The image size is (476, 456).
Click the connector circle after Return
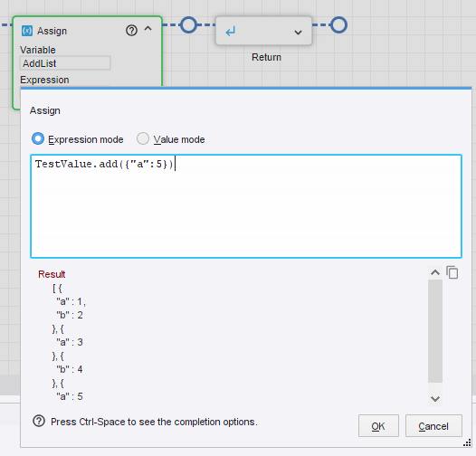pos(338,25)
